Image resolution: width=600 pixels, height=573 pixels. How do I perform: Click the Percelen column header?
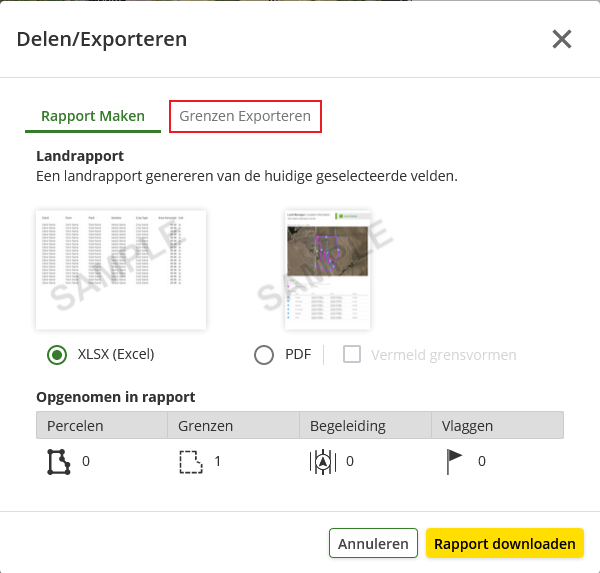coord(102,425)
